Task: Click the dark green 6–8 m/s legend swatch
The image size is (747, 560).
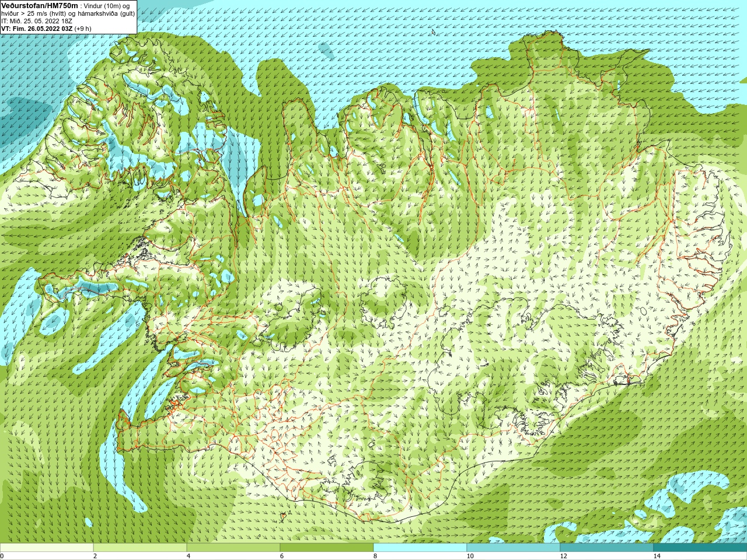Action: tap(327, 548)
